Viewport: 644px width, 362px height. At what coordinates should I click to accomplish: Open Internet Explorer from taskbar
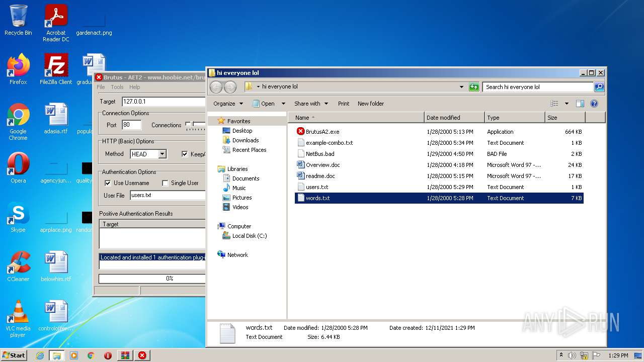point(40,355)
